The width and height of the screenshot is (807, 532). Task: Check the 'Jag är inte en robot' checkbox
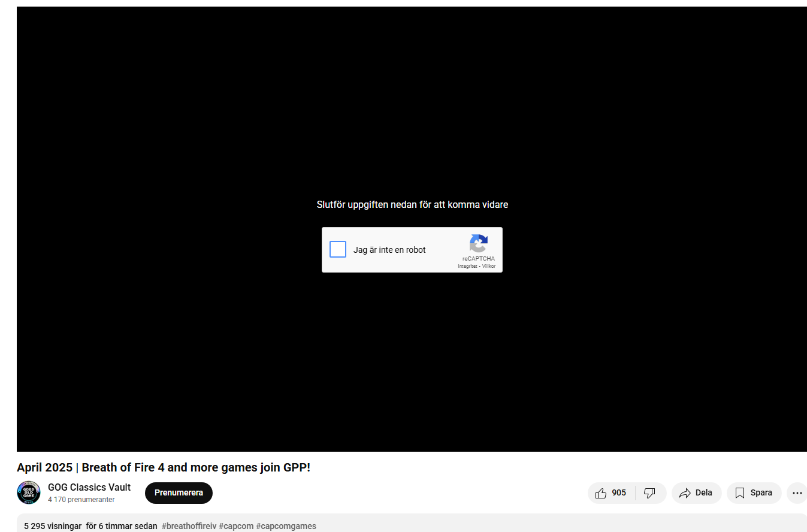click(338, 249)
